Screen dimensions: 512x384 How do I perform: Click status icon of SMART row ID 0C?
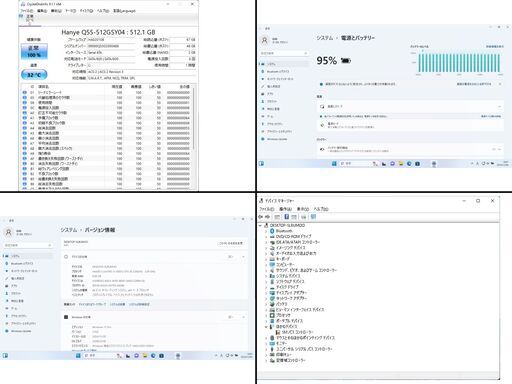pyautogui.click(x=25, y=108)
